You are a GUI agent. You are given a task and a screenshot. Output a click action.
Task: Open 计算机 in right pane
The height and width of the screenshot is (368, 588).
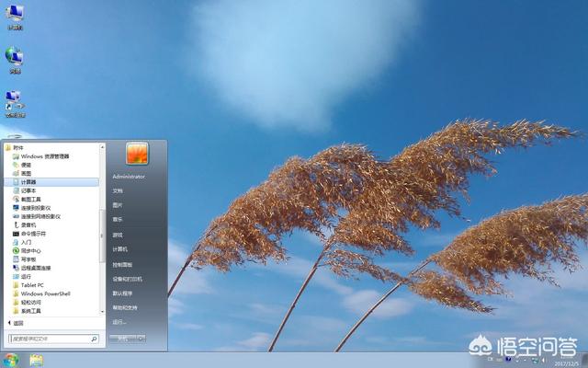coord(120,249)
